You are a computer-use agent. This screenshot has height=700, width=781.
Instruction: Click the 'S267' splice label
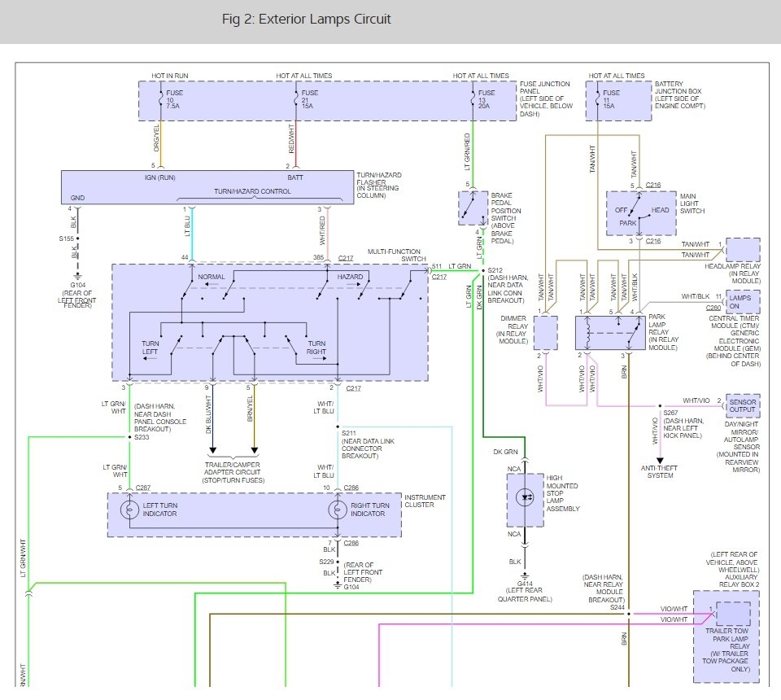click(670, 413)
